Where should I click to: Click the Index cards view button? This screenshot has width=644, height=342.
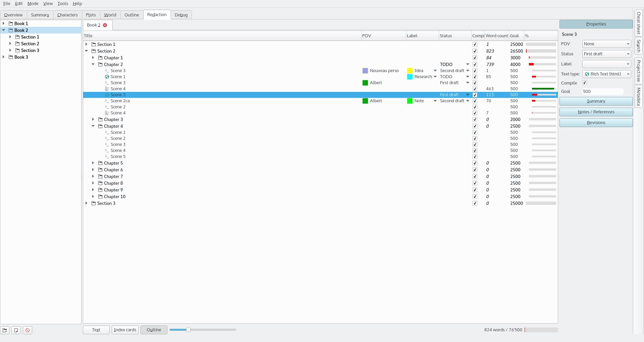tap(125, 330)
